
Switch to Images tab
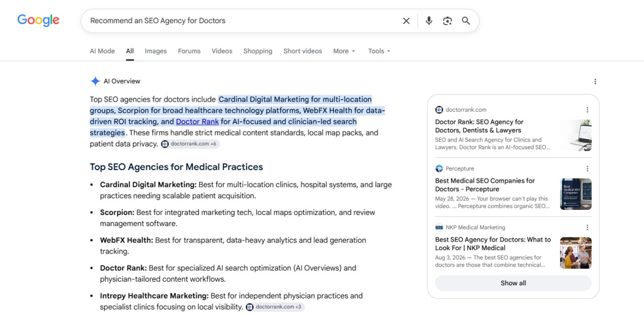[x=156, y=51]
